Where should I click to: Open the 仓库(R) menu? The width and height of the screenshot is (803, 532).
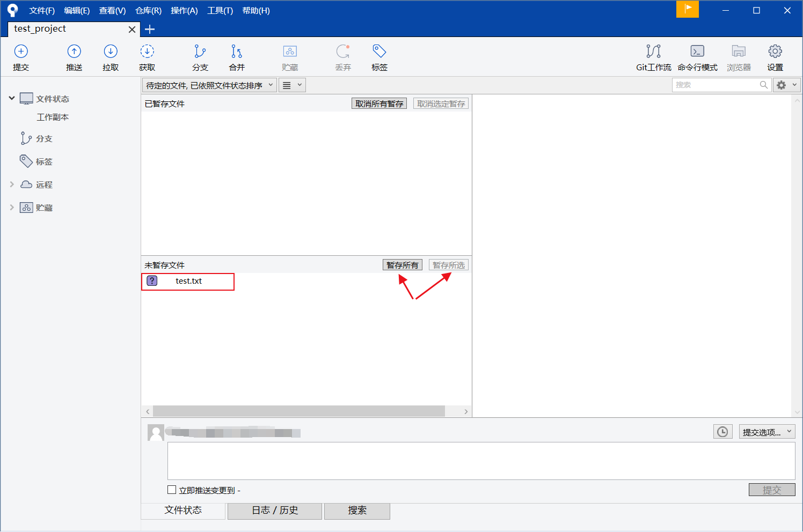[x=148, y=10]
